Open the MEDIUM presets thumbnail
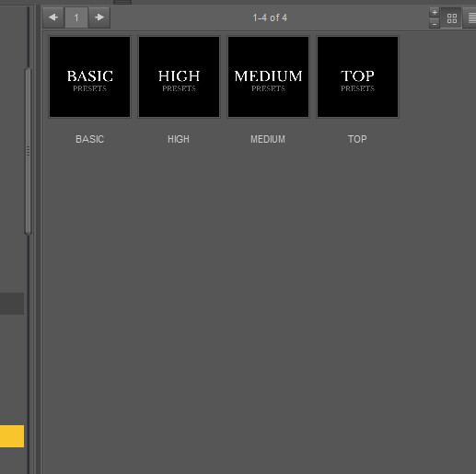Screen dimensions: 476x474 click(x=268, y=76)
